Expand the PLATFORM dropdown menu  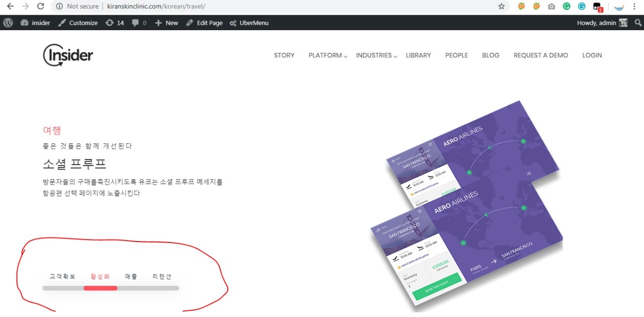click(x=328, y=55)
